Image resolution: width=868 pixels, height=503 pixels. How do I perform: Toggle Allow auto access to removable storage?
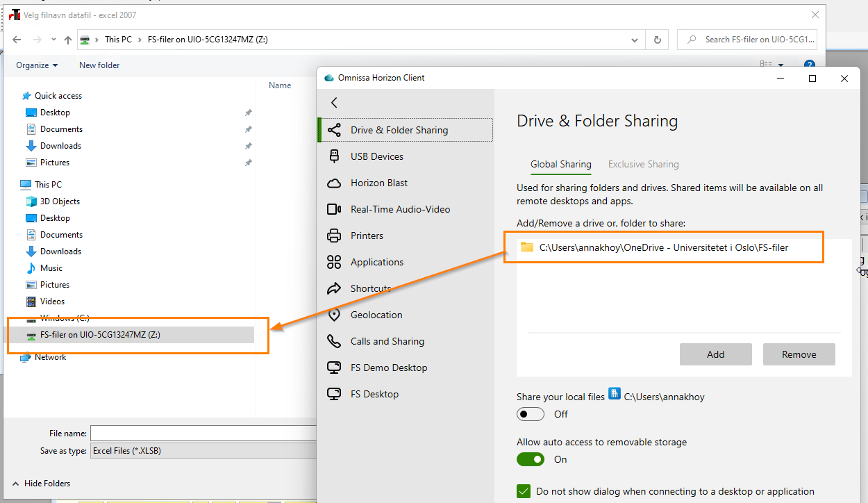click(531, 459)
